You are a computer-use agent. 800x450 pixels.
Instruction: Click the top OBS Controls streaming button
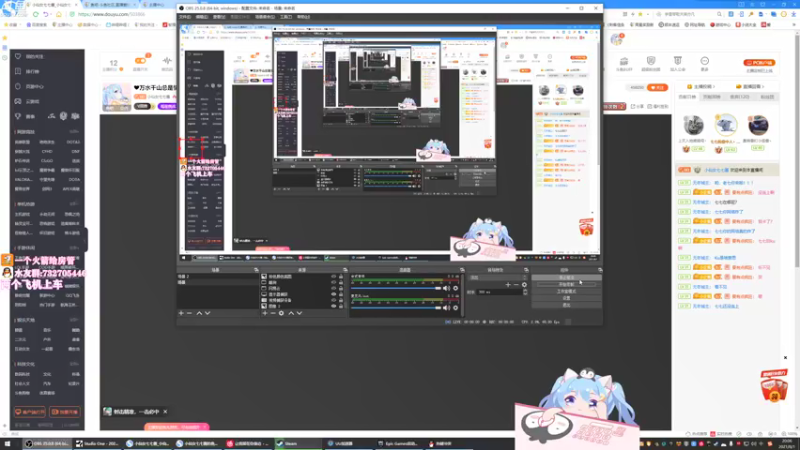[566, 278]
